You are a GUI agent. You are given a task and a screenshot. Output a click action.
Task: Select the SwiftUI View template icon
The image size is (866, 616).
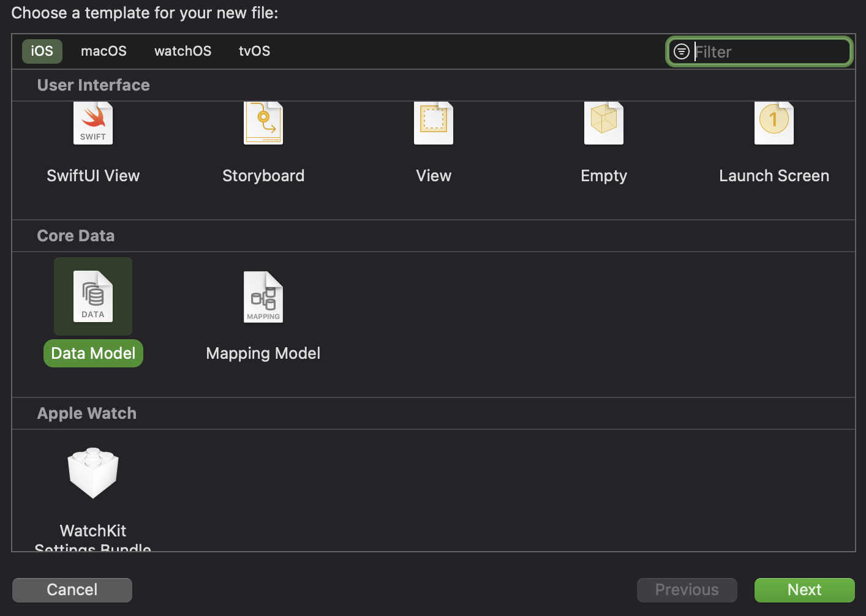[93, 123]
